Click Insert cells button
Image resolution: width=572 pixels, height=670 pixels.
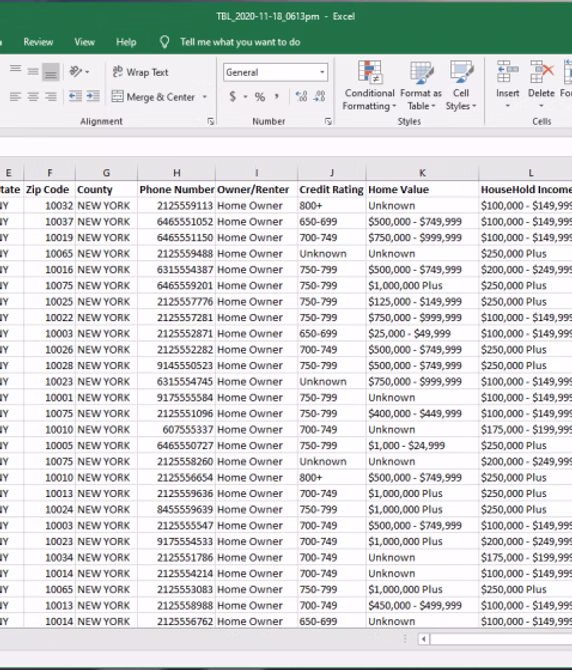coord(507,85)
